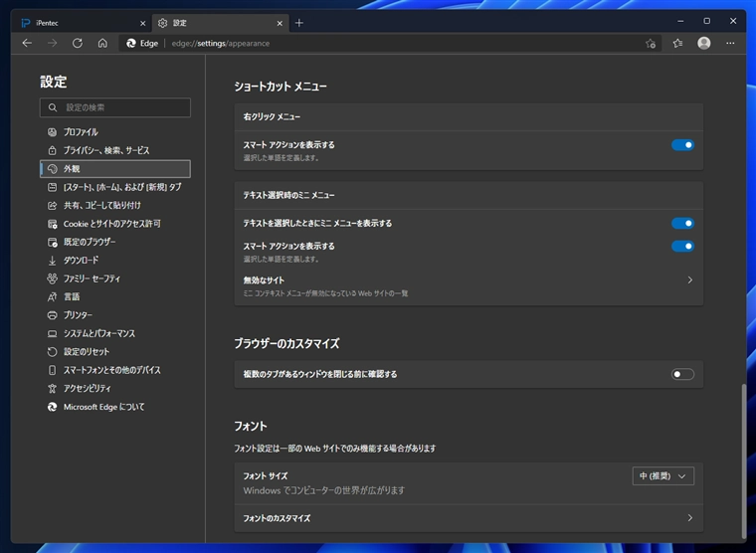Viewport: 756px width, 553px height.
Task: Add this page to favorites star icon
Action: point(651,44)
